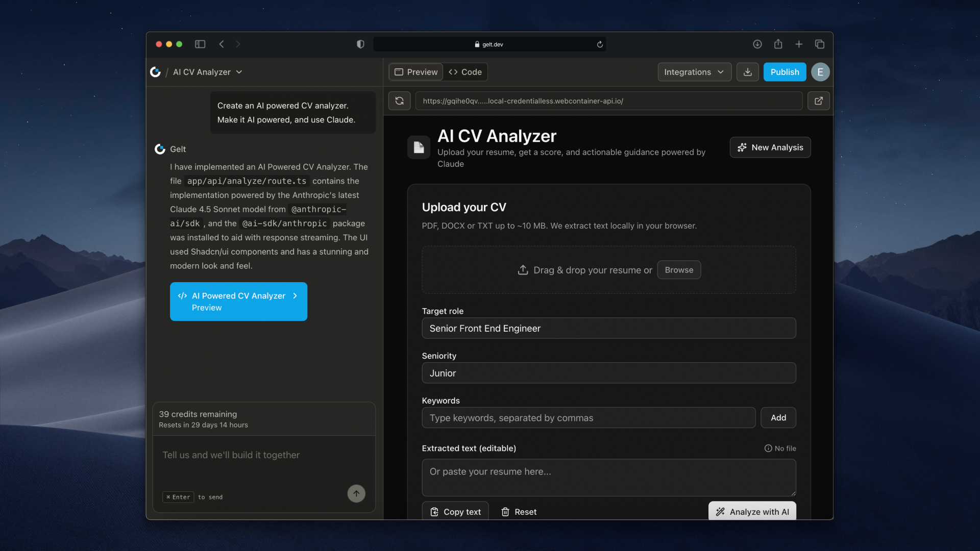Switch to the Code tab
Viewport: 980px width, 551px height.
click(464, 72)
